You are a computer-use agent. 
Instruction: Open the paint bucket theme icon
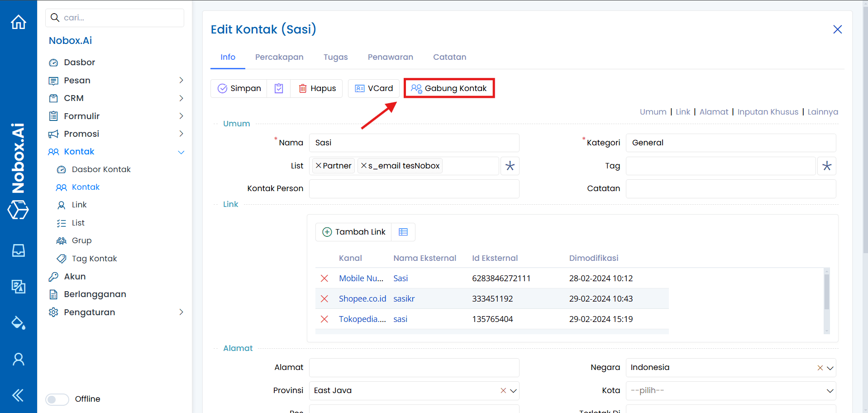coord(19,323)
